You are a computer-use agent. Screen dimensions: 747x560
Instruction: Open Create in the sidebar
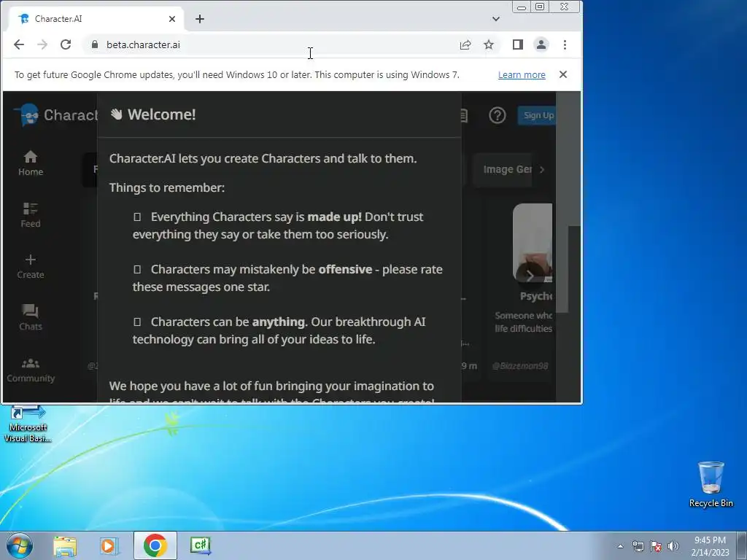[x=31, y=267]
